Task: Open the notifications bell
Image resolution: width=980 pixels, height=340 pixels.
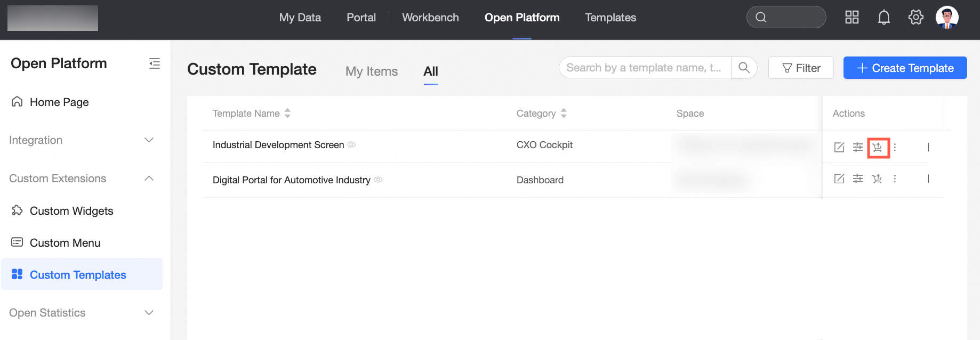Action: pyautogui.click(x=884, y=17)
